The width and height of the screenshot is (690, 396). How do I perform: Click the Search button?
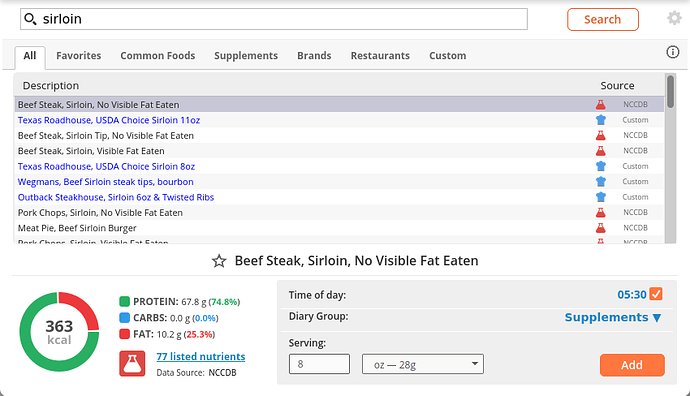click(x=602, y=19)
